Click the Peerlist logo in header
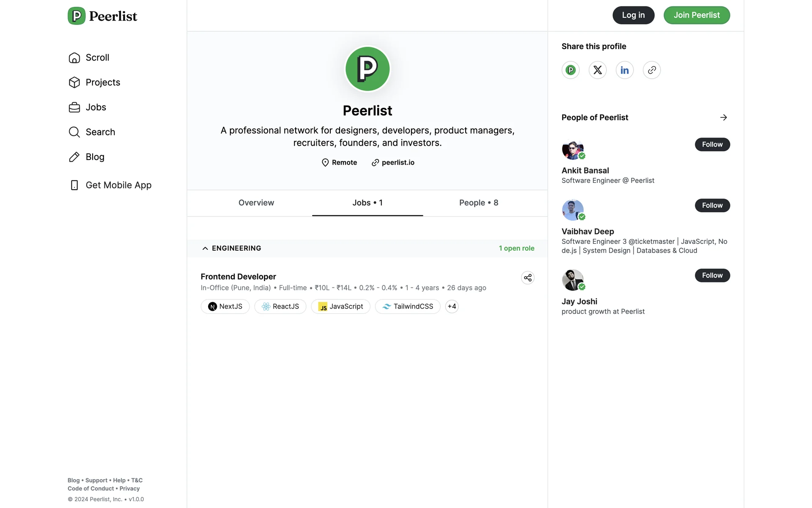Screen dimensions: 812x508 pos(103,16)
